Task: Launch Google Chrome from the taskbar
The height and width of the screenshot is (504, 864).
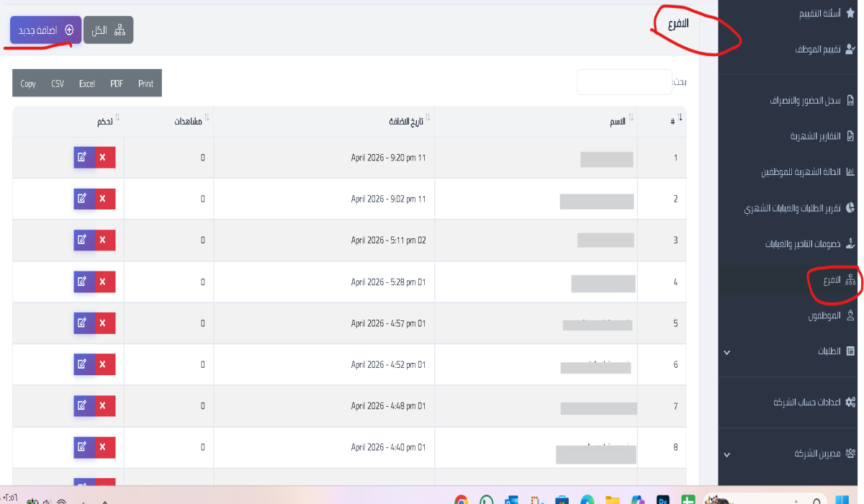Action: click(x=462, y=500)
